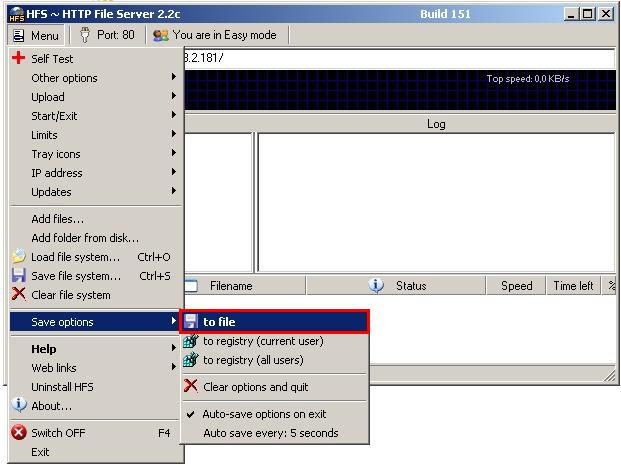Expand the IP address submenu
This screenshot has width=621, height=465.
(96, 173)
